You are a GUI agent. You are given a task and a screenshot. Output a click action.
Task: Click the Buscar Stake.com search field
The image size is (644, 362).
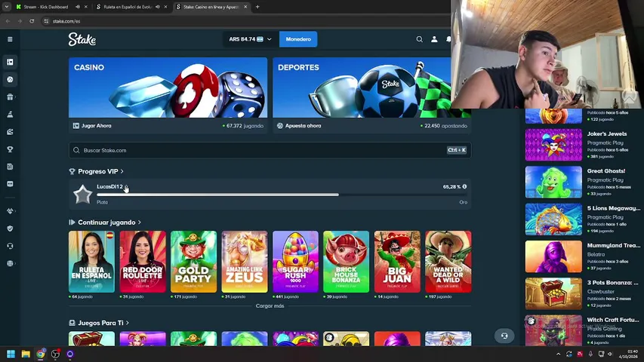(x=270, y=150)
